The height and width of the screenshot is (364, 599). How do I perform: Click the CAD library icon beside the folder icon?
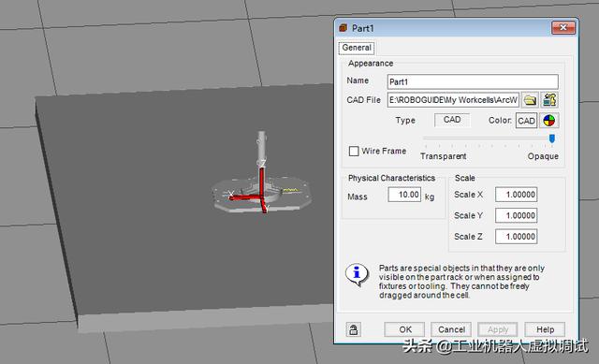(x=549, y=100)
